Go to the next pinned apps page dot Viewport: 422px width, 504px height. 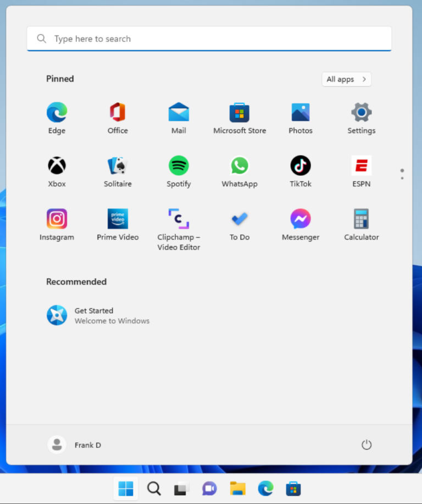(402, 178)
